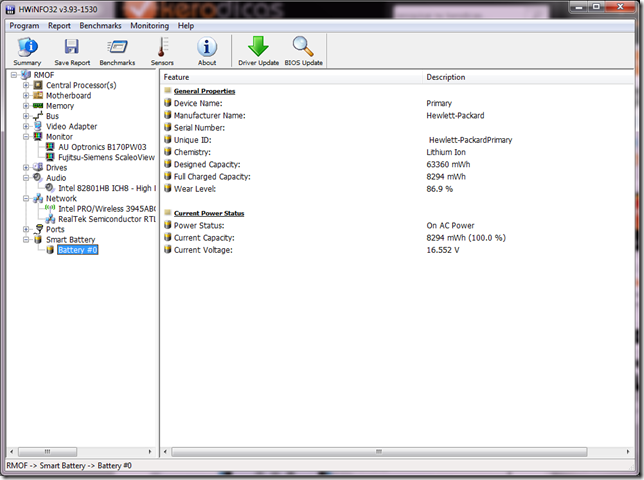Select Intel 82801HB ICH8 audio device
This screenshot has height=480, width=644.
[x=107, y=188]
